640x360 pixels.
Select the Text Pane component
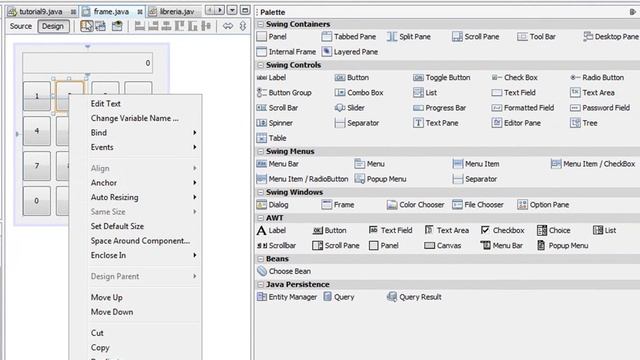436,123
